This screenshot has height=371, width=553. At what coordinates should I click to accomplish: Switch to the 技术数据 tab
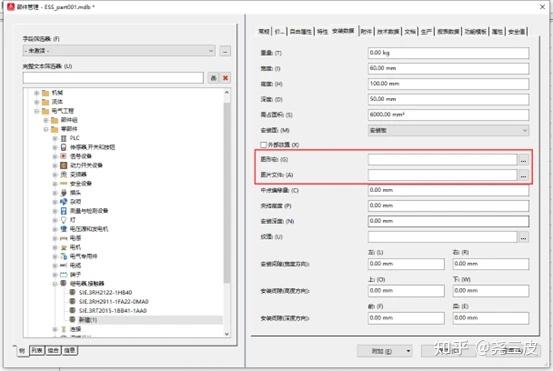(388, 31)
